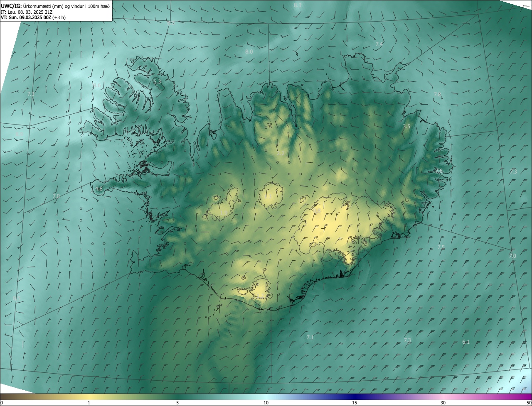
Task: Click the 8.3 value on the map
Action: tap(298, 5)
